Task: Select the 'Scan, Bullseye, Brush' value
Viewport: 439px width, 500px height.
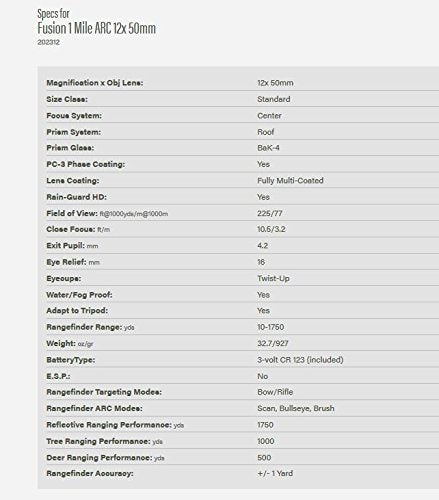Action: point(296,408)
